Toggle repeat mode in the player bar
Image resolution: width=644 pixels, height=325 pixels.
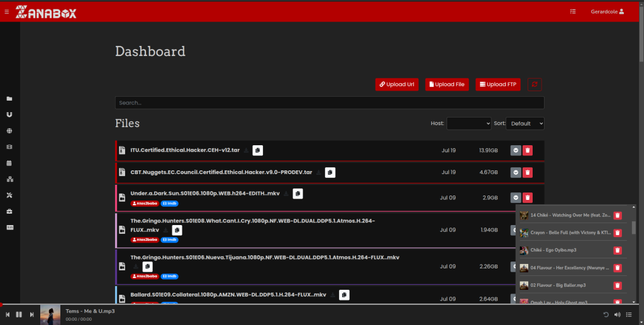pyautogui.click(x=606, y=315)
